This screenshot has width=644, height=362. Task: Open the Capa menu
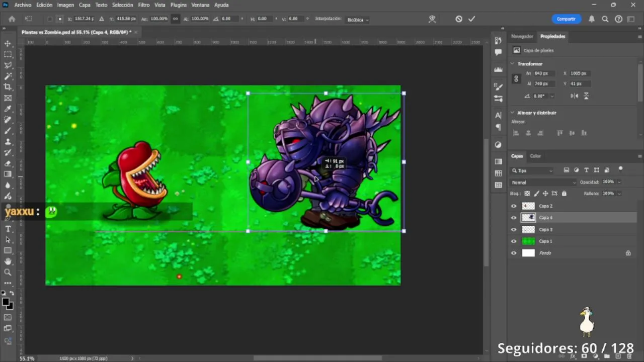tap(85, 5)
